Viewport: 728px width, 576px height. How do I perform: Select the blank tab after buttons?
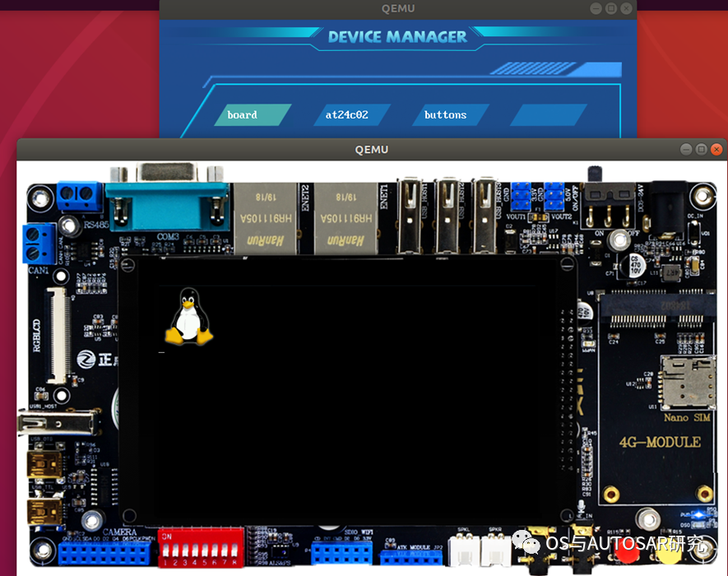coord(549,114)
